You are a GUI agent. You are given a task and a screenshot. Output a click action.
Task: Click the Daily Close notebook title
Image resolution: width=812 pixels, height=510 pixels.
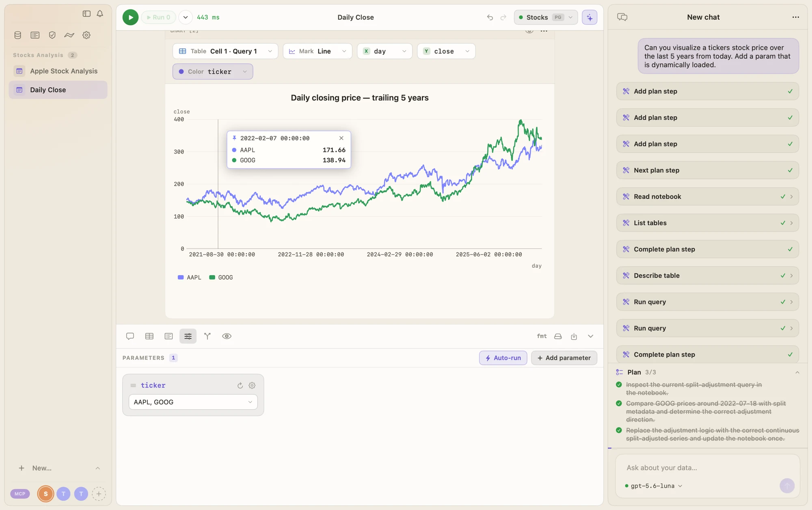click(x=356, y=17)
